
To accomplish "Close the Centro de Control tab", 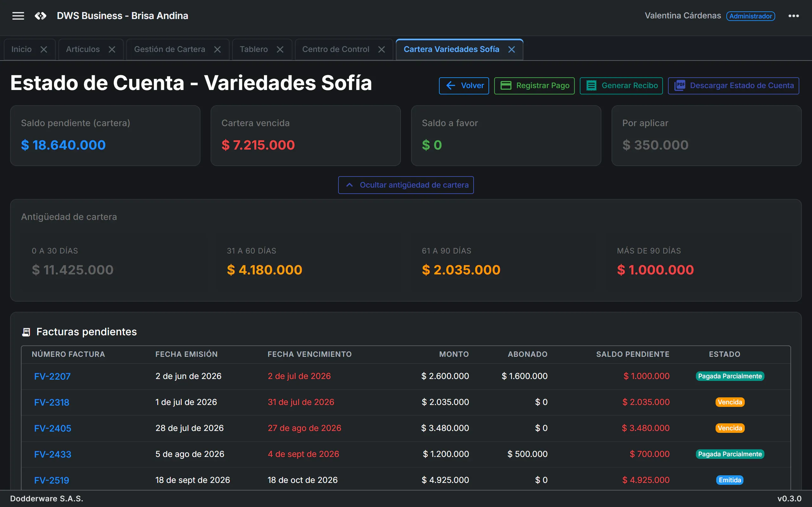I will [382, 50].
